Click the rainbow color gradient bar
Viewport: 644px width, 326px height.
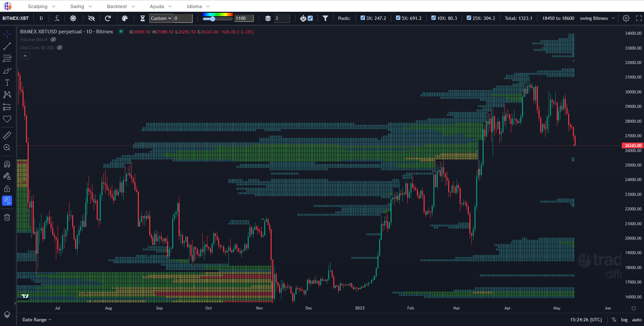coord(218,14)
